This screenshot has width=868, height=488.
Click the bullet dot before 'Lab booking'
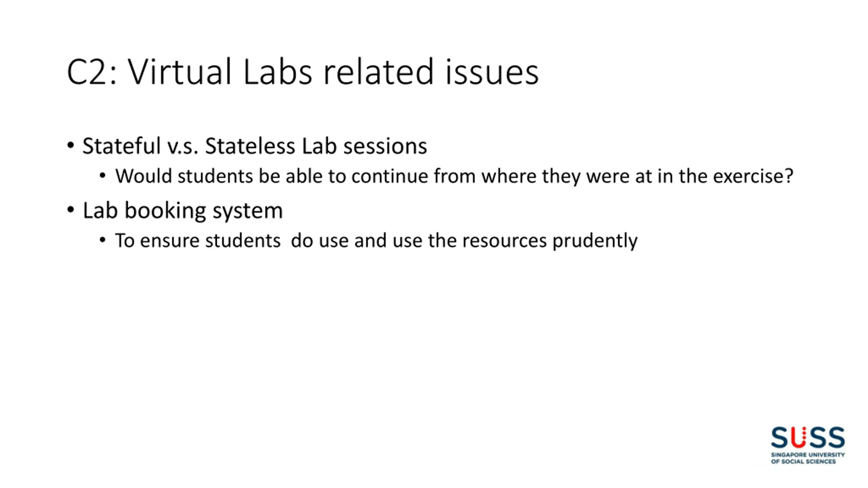[71, 210]
